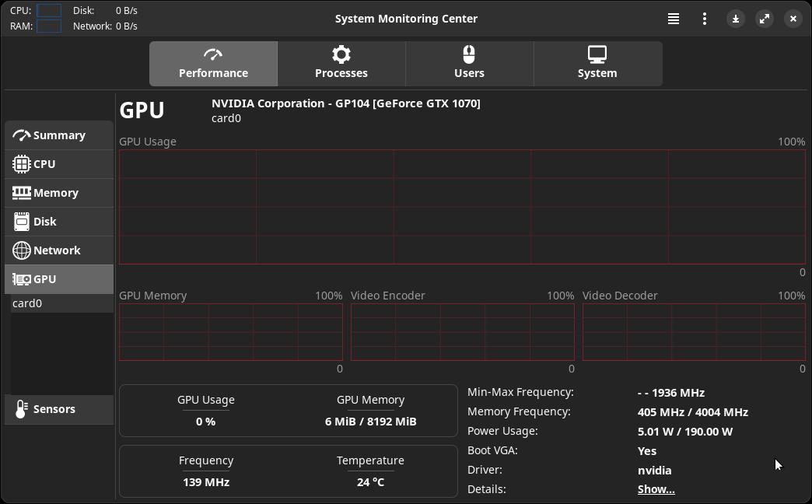Image resolution: width=812 pixels, height=504 pixels.
Task: Click the Disk drive icon in sidebar
Action: click(22, 222)
